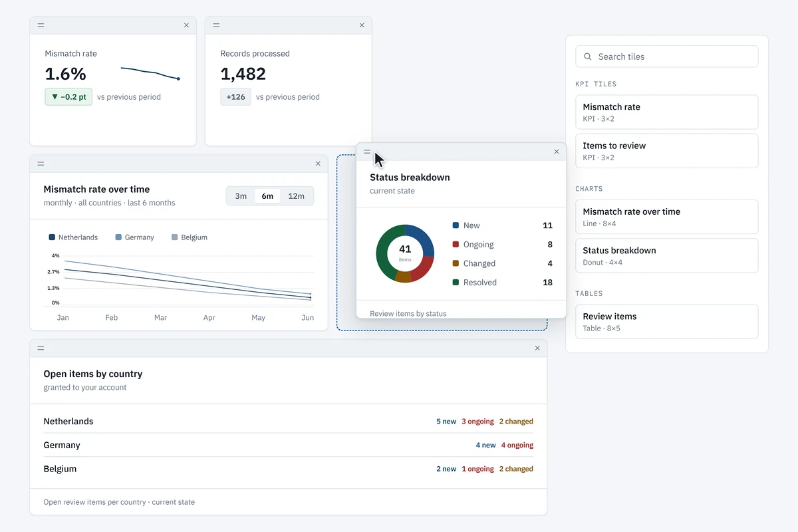Add the Status breakdown donut tile from library
The width and height of the screenshot is (798, 532).
[x=666, y=256]
